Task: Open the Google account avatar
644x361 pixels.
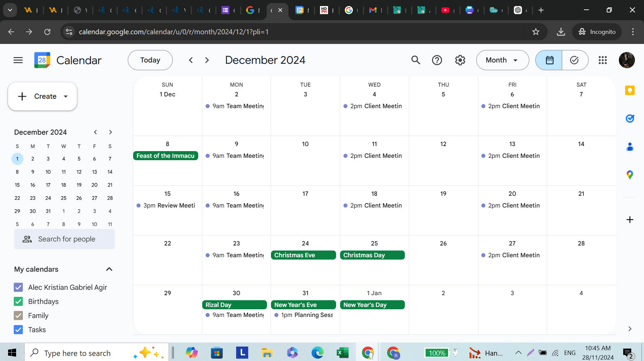Action: click(627, 60)
